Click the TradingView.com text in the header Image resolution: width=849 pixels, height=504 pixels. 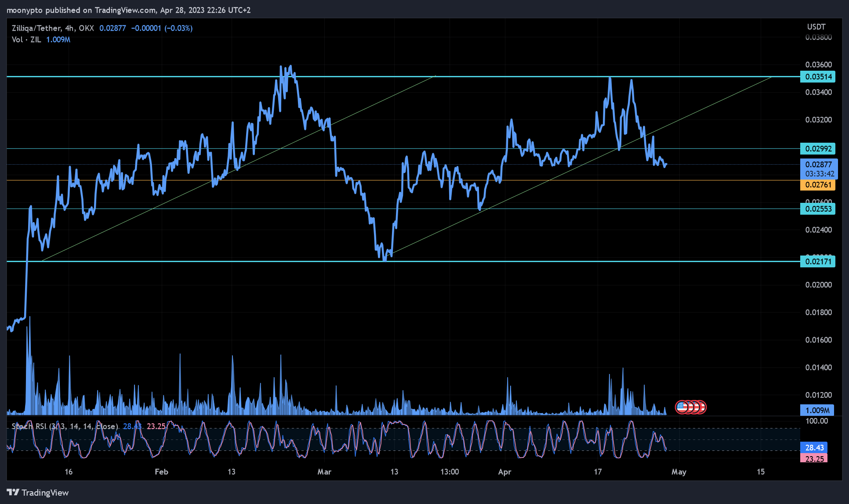pos(125,10)
